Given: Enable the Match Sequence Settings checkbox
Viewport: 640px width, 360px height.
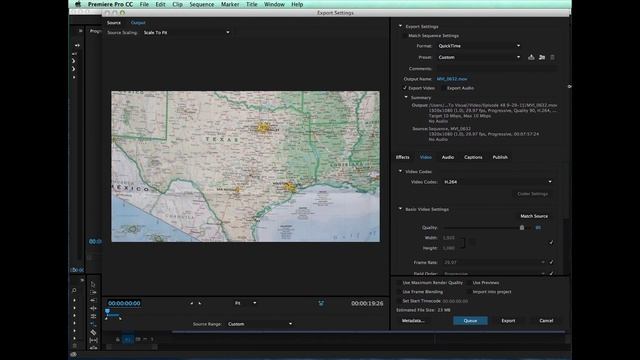Looking at the screenshot, I should [404, 36].
